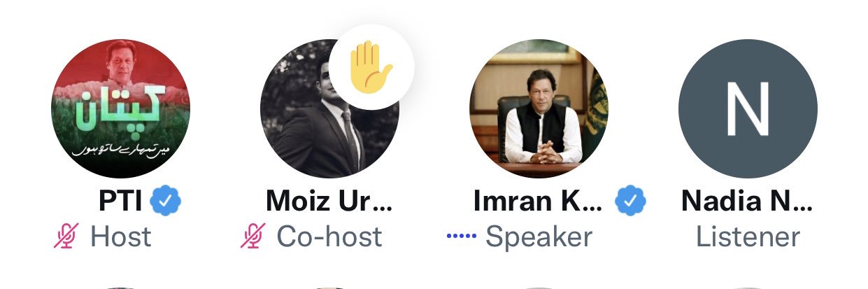Click the Co-host role label
Image resolution: width=868 pixels, height=289 pixels.
329,237
